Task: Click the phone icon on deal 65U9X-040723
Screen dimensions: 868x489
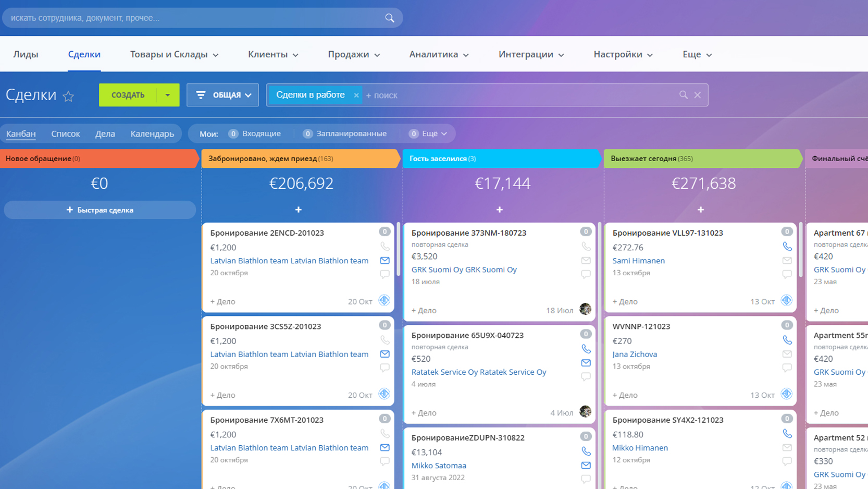Action: tap(586, 349)
